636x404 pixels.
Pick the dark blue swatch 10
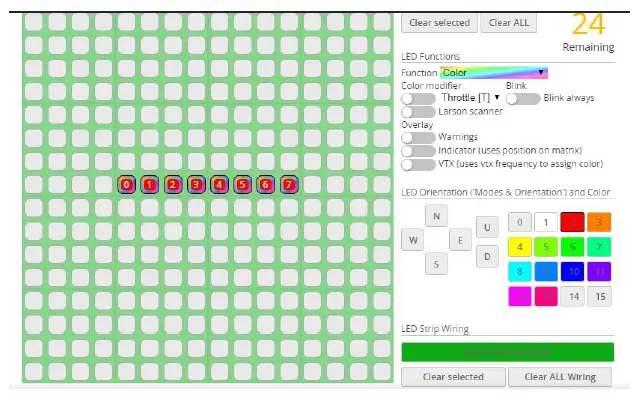(572, 272)
